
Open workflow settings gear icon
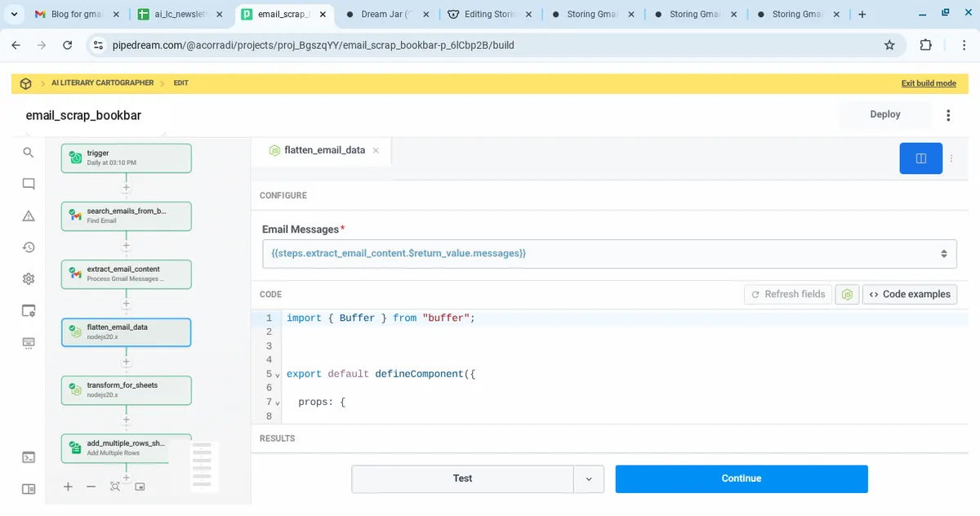coord(29,279)
